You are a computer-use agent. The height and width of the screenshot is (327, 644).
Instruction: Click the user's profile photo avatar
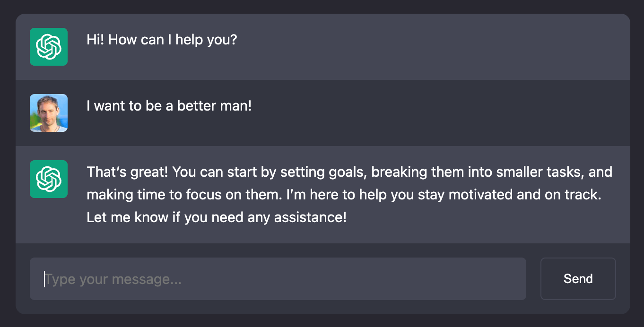click(49, 113)
